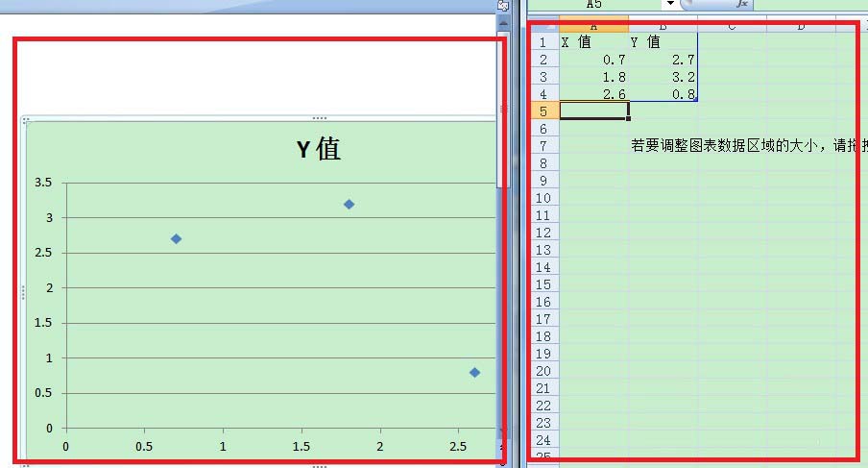The image size is (868, 468).
Task: Click data point near x 2.6
Action: 474,373
